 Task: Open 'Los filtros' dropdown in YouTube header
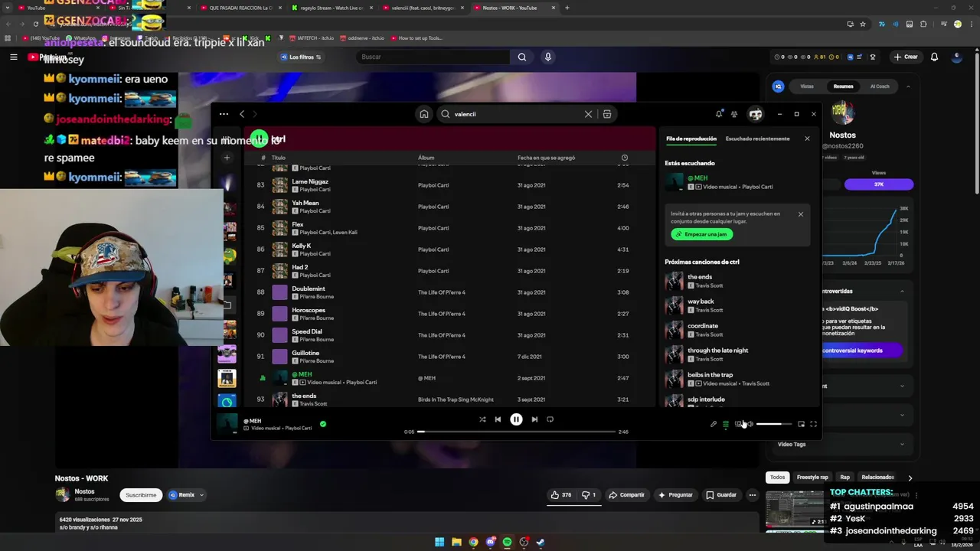(x=301, y=57)
